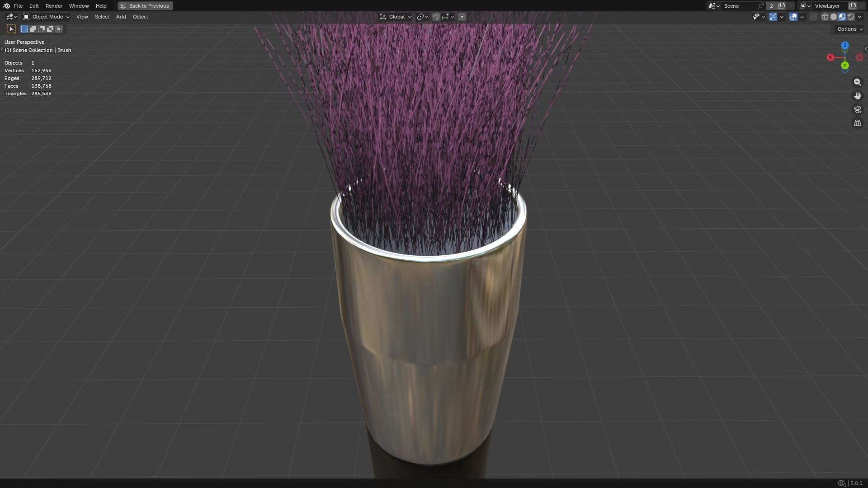Click the ViewLayer name field
The height and width of the screenshot is (488, 868).
pyautogui.click(x=830, y=6)
